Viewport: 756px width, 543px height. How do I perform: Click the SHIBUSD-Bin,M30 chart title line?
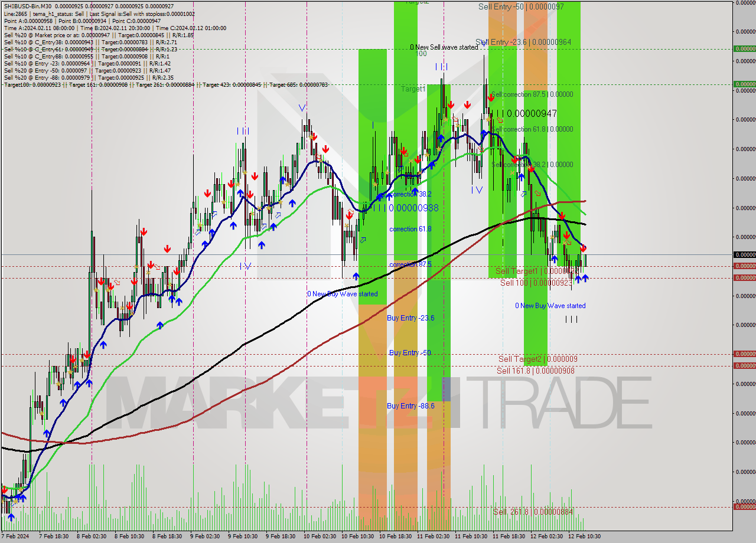pos(89,6)
